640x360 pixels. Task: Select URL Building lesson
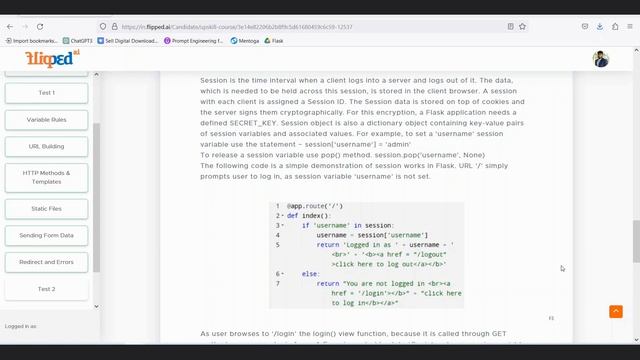point(47,146)
